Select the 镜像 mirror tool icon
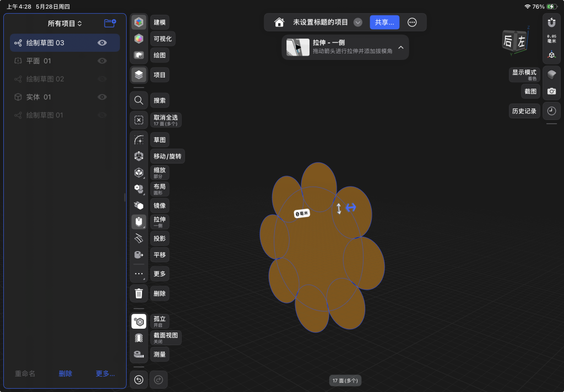Screen dimensions: 564x392 (x=139, y=205)
